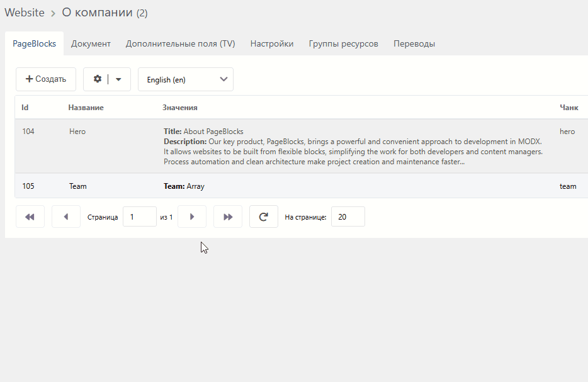Image resolution: width=588 pixels, height=382 pixels.
Task: Click the gear settings icon
Action: (x=98, y=79)
